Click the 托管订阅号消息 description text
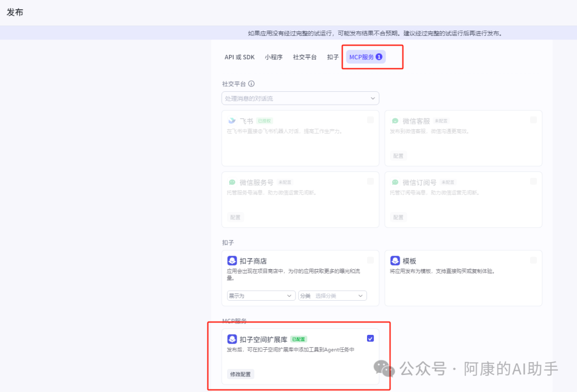The height and width of the screenshot is (392, 577). (434, 193)
